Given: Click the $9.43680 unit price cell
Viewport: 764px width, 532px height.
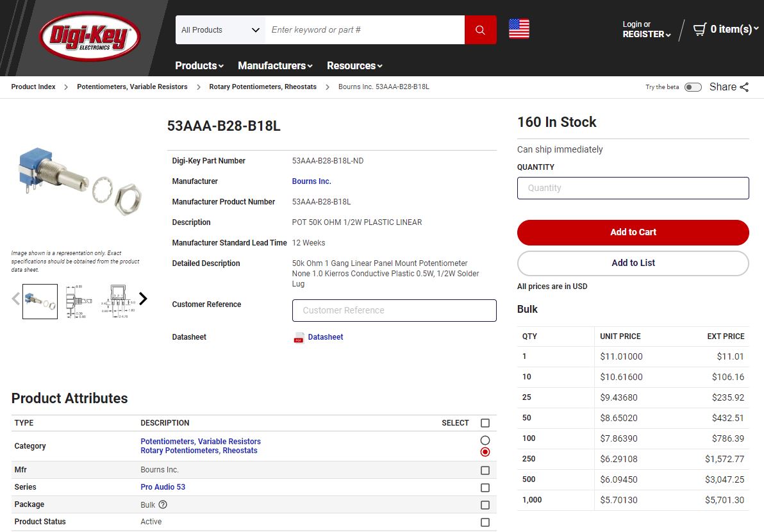Looking at the screenshot, I should [619, 397].
